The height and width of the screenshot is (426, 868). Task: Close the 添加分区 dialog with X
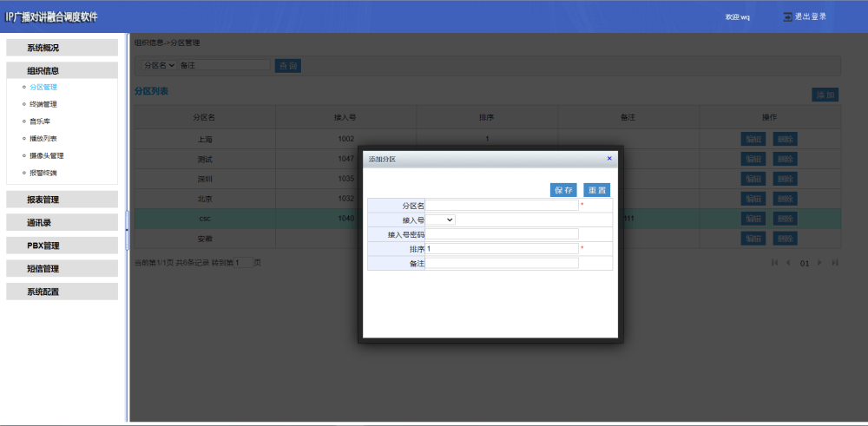(609, 158)
